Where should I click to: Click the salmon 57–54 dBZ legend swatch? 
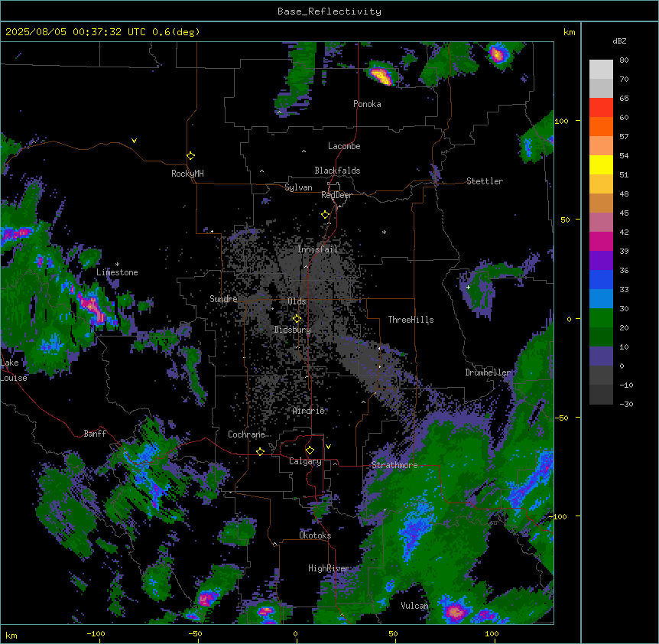point(601,146)
